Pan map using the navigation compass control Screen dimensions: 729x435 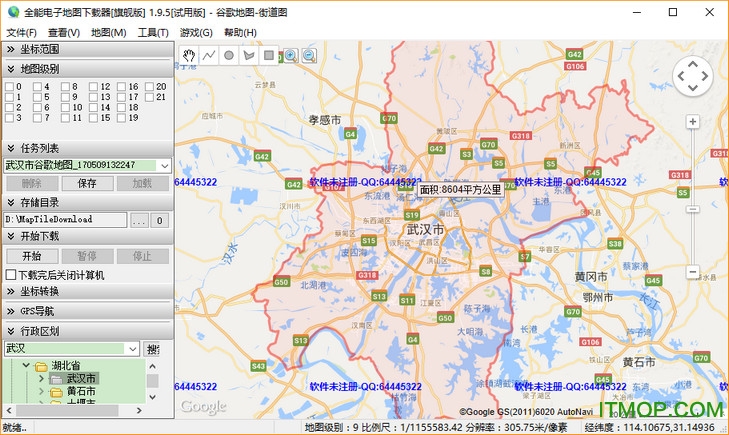point(693,76)
